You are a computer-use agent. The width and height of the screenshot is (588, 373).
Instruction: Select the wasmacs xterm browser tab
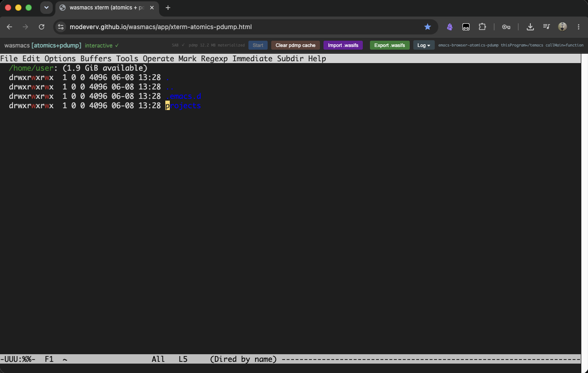coord(107,8)
